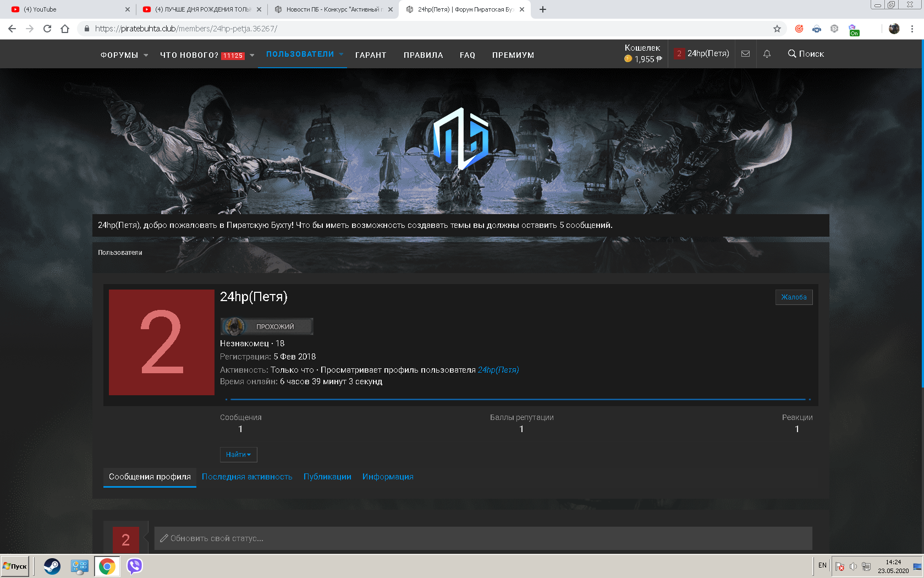Click the Pirate Bay forum logo

[461, 139]
